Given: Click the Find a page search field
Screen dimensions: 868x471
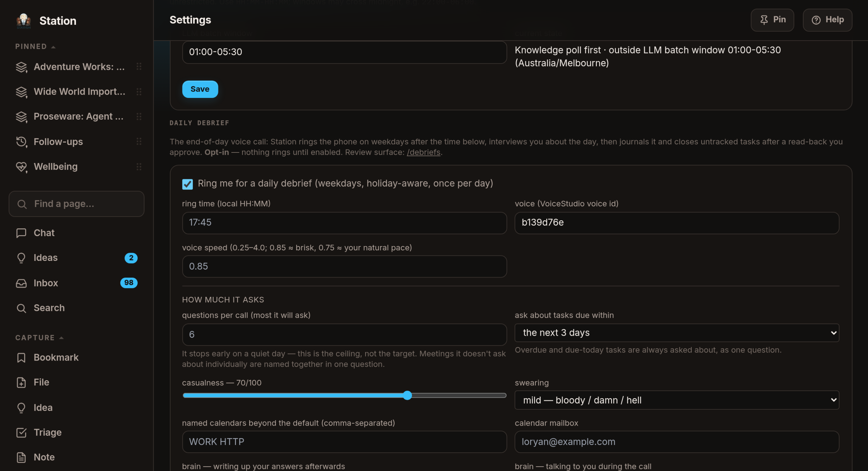Looking at the screenshot, I should pyautogui.click(x=77, y=204).
